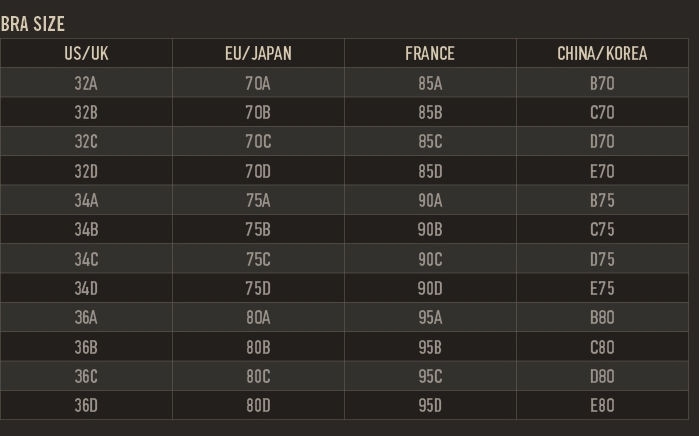Select the 36D size cell
The width and height of the screenshot is (699, 436).
click(86, 405)
